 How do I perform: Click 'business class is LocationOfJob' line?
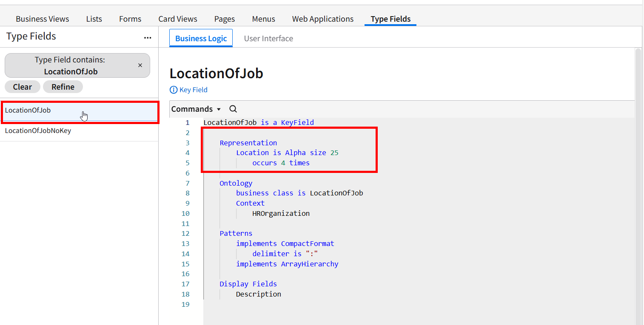[x=299, y=193]
